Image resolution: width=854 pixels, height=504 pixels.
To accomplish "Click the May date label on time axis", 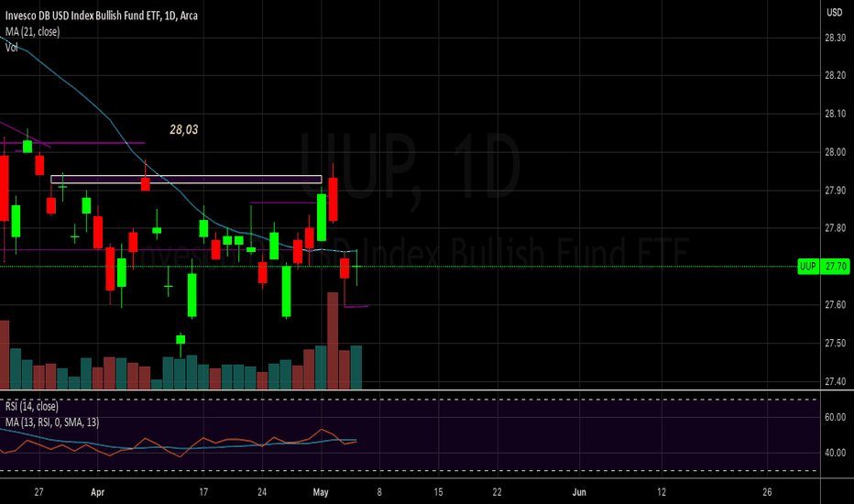I will (321, 492).
